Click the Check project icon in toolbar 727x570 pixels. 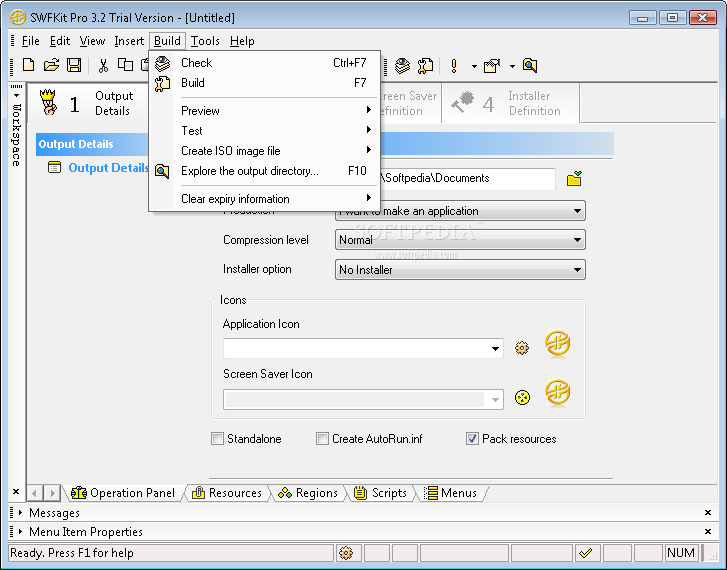[402, 65]
